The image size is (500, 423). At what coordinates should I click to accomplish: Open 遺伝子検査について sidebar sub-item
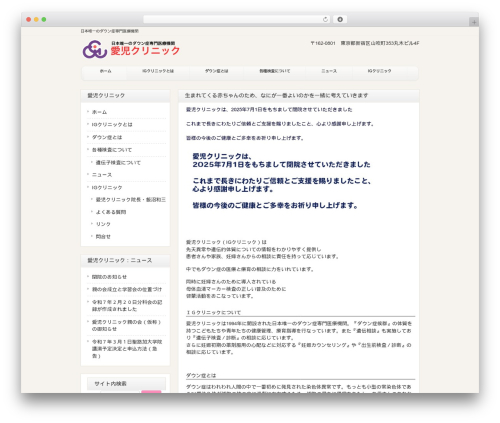[x=118, y=163]
